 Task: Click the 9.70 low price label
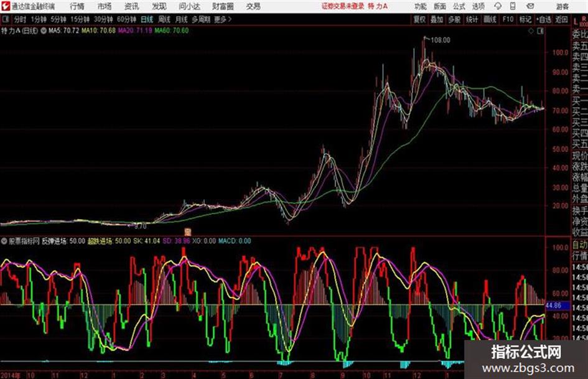(x=140, y=227)
